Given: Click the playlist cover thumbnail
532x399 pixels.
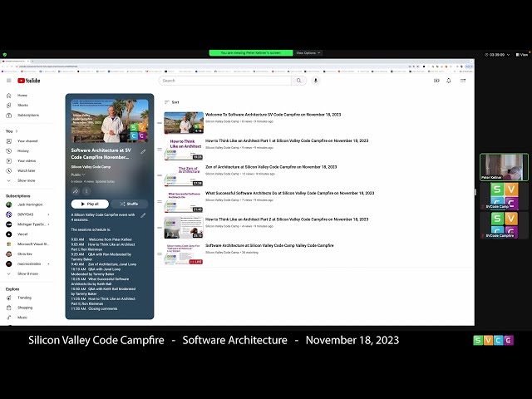Looking at the screenshot, I should coord(110,121).
